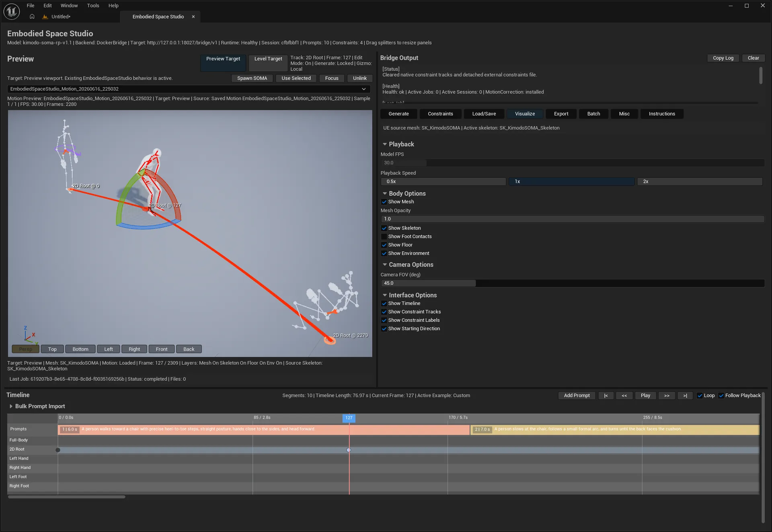Open the Help menu
772x532 pixels.
pyautogui.click(x=113, y=6)
